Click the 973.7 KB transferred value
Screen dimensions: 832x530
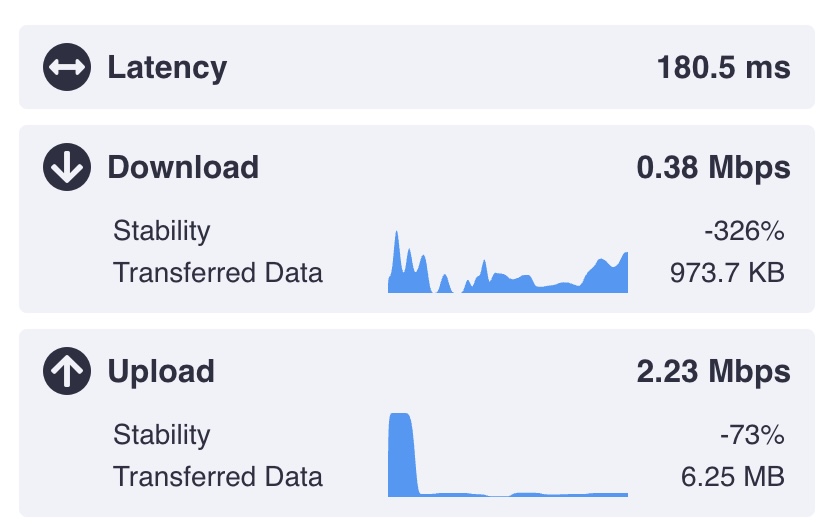pyautogui.click(x=727, y=272)
